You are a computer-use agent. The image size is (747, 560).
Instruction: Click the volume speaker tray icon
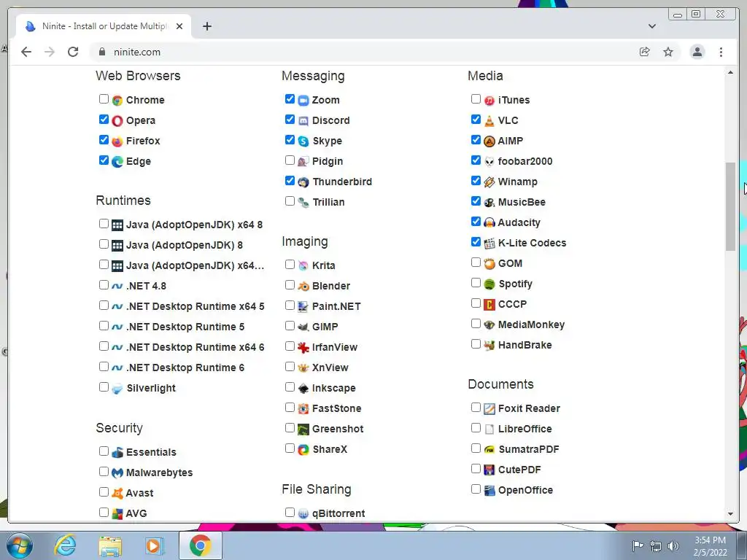[673, 546]
